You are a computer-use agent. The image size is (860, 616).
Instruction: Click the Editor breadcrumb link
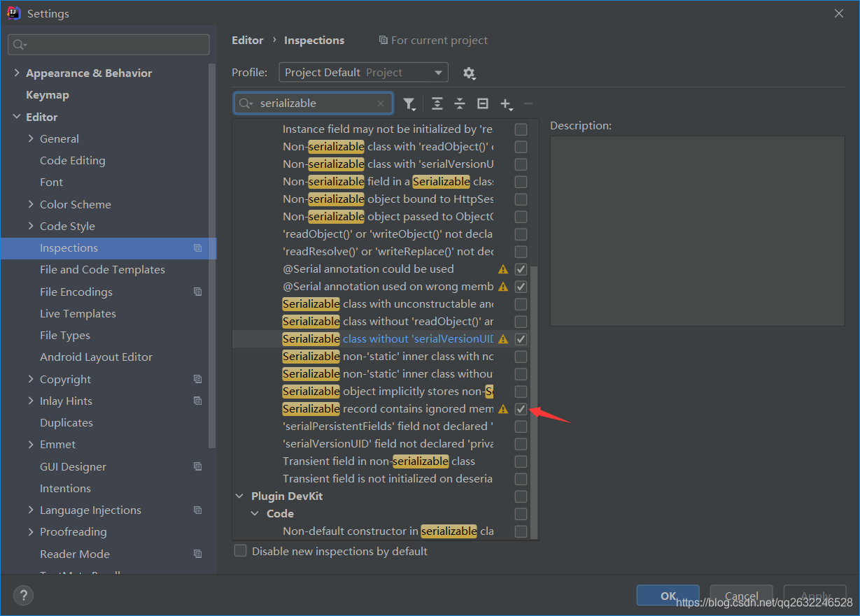(248, 41)
